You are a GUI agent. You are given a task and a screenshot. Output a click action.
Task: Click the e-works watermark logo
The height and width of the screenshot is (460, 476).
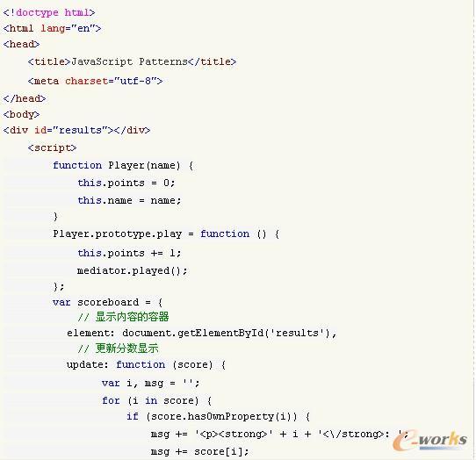point(430,441)
